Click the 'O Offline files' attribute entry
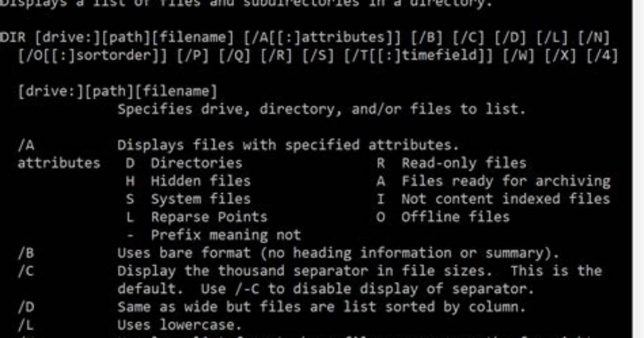The image size is (644, 338). 443,217
